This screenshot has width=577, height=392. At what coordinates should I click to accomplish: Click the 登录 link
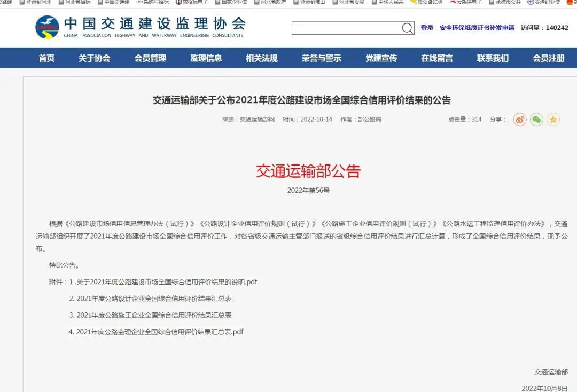tap(426, 27)
